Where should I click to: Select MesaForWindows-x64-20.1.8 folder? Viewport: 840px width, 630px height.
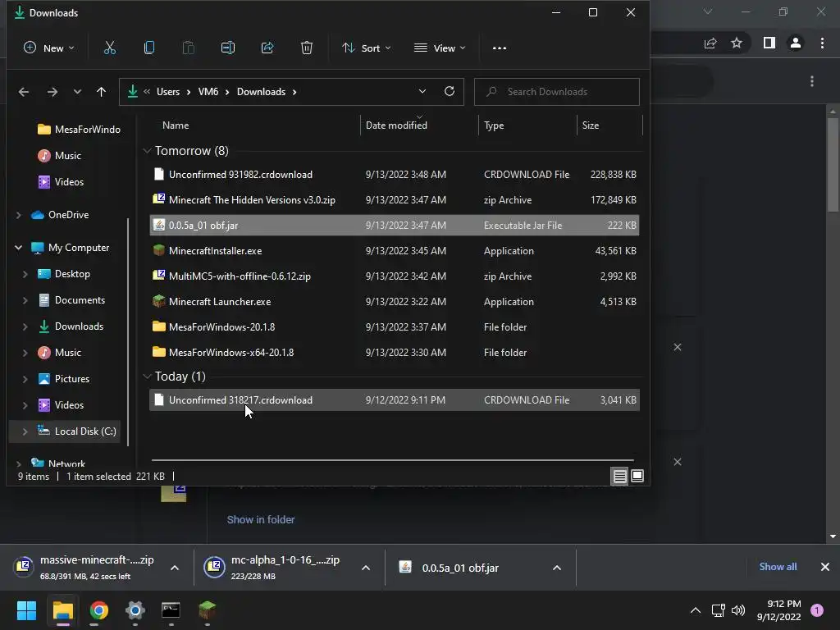click(x=395, y=353)
